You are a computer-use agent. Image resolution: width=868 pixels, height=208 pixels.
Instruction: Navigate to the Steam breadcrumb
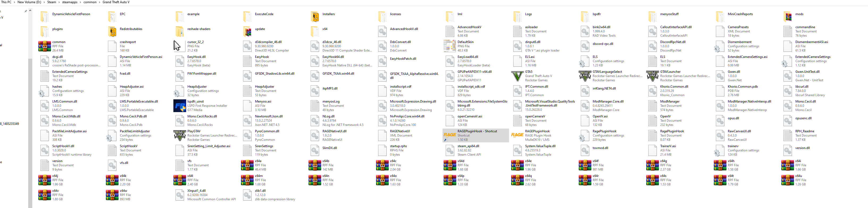(x=52, y=2)
